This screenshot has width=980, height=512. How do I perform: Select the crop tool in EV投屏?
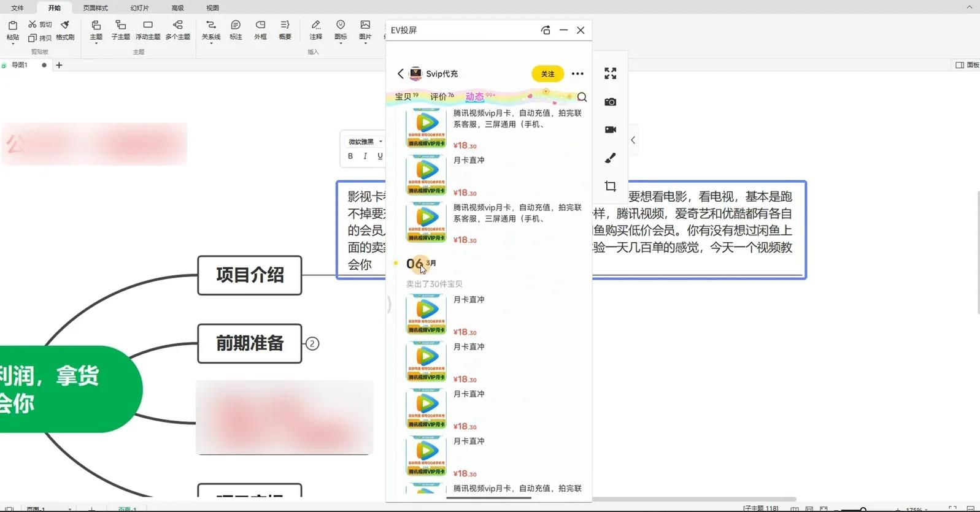(610, 186)
